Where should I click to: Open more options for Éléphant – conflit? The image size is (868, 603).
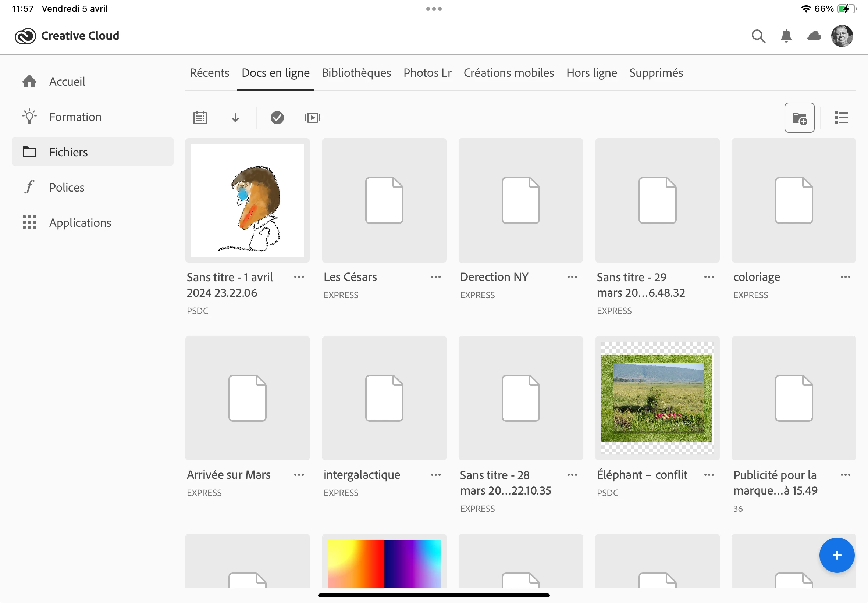709,475
